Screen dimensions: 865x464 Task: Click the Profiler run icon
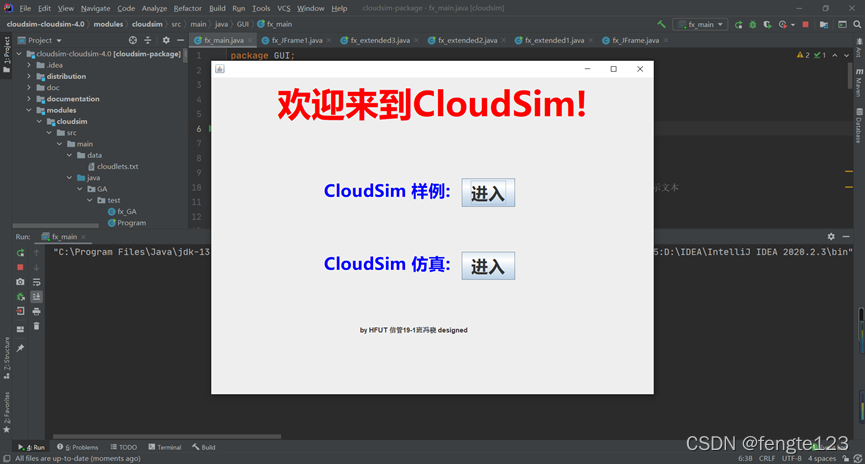pyautogui.click(x=782, y=24)
